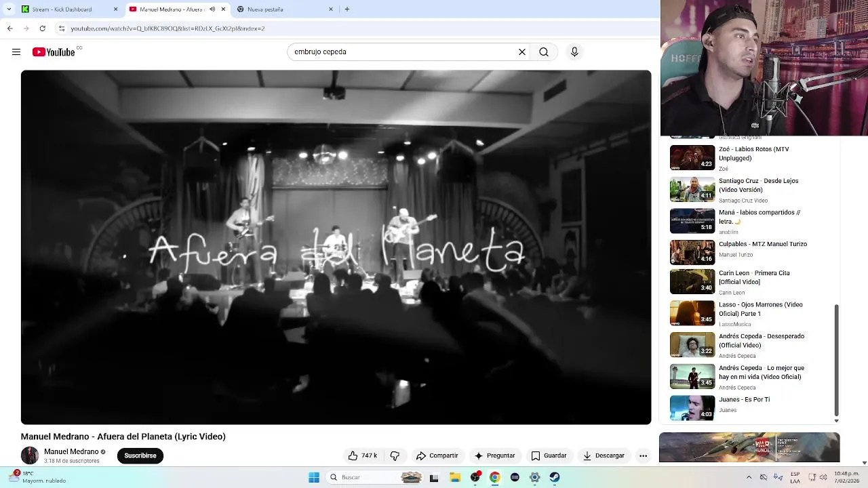Viewport: 868px width, 488px height.
Task: Open the YouTube hamburger guide menu
Action: (16, 52)
